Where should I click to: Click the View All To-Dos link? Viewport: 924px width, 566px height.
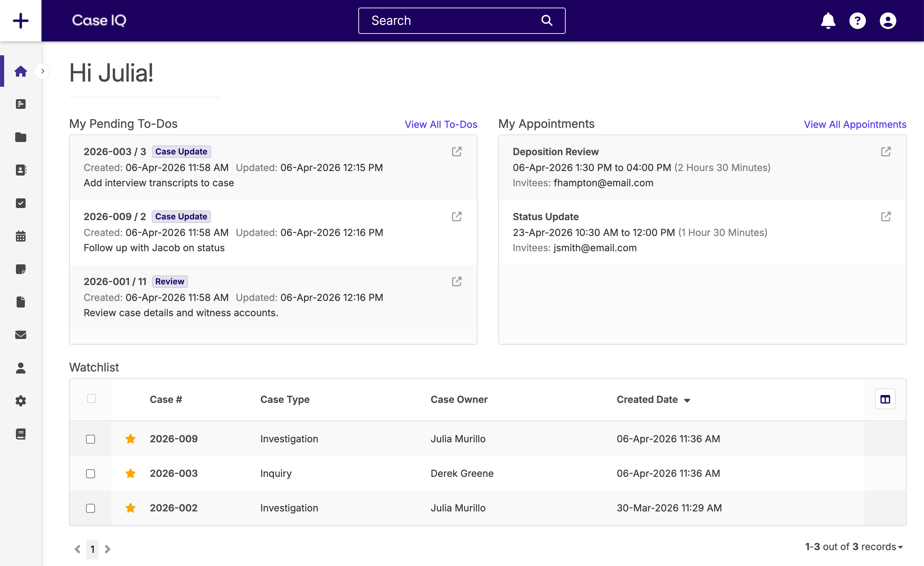point(441,124)
